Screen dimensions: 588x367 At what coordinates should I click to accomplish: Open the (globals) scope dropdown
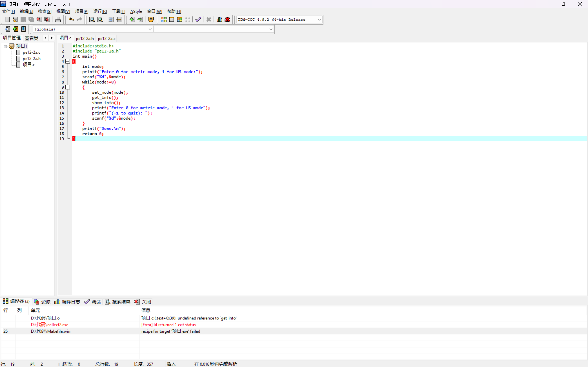(x=150, y=29)
